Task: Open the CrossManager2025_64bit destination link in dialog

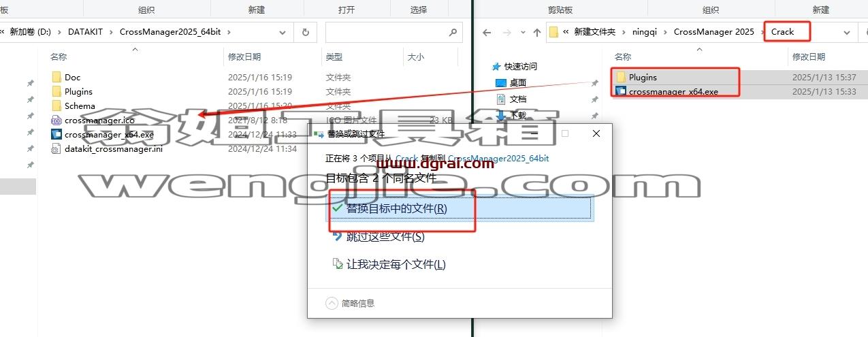Action: pyautogui.click(x=498, y=158)
